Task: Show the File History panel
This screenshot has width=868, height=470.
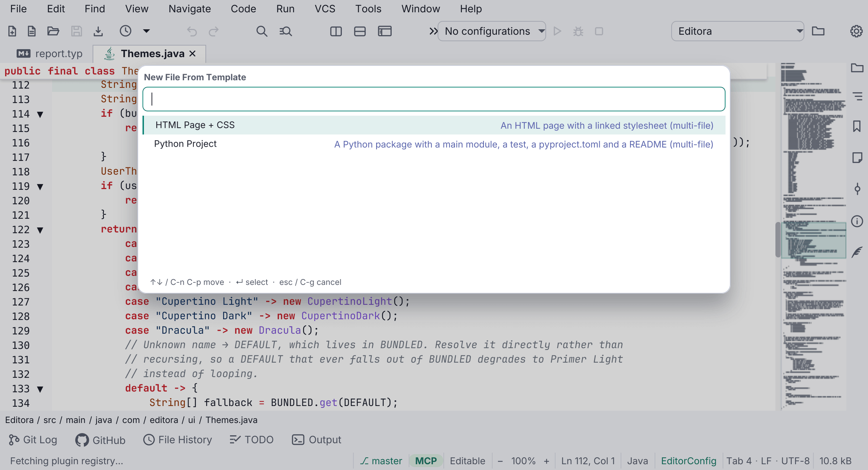Action: point(177,440)
